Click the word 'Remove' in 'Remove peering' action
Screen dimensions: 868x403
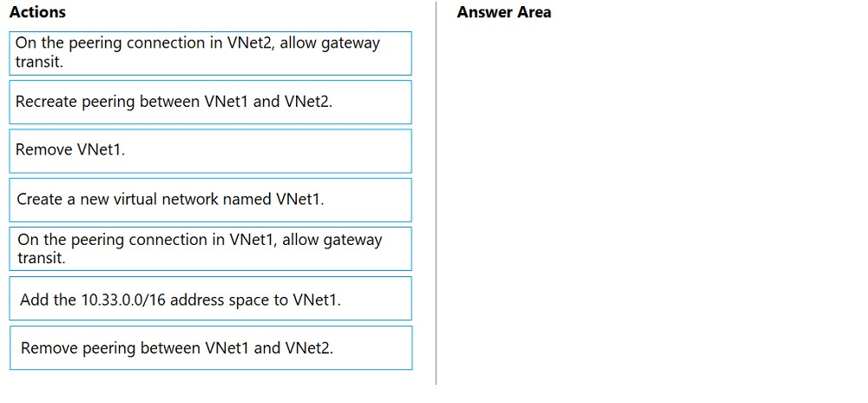(49, 348)
